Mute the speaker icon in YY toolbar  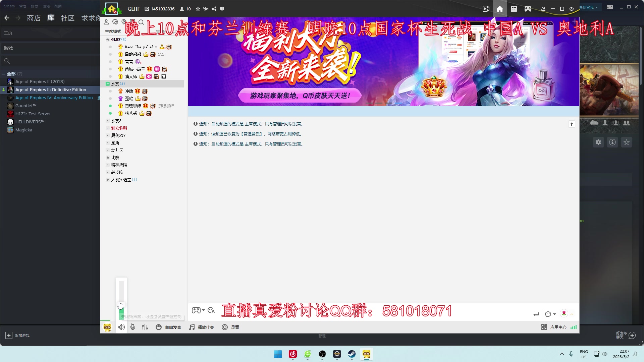click(121, 327)
